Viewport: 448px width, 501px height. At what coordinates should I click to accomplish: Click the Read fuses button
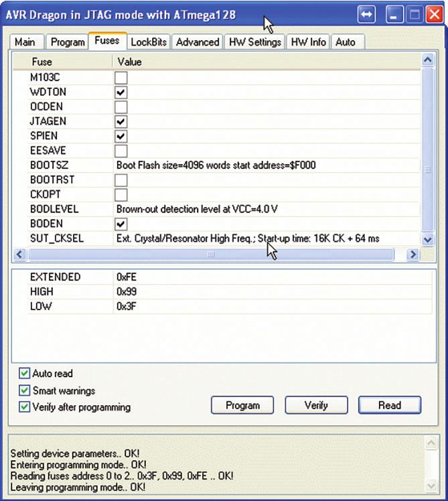point(390,405)
